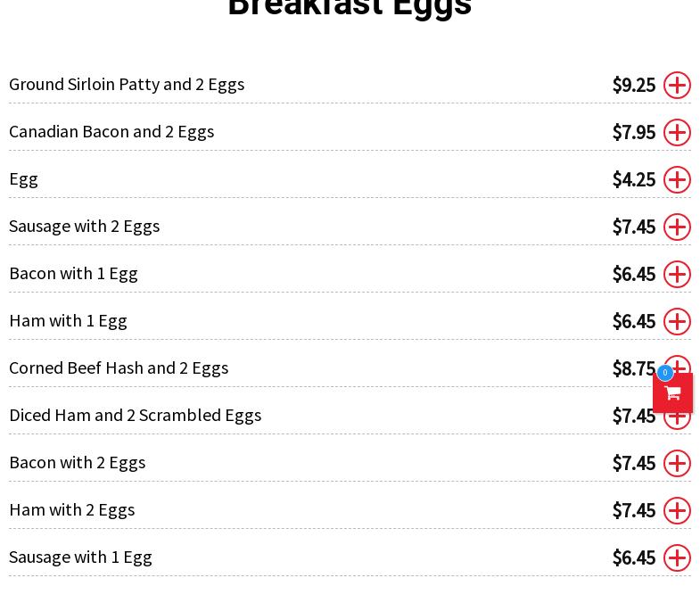Click the $4.25 Egg price

tap(633, 180)
